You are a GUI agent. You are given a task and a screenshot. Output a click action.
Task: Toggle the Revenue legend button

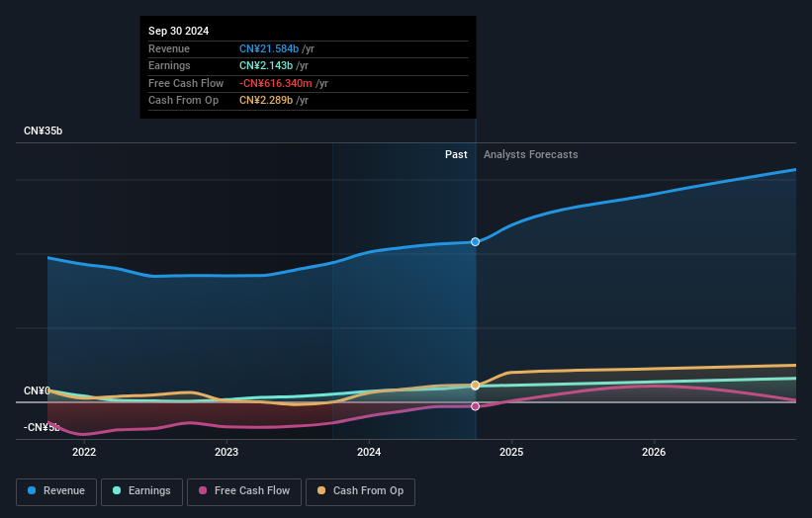(56, 491)
